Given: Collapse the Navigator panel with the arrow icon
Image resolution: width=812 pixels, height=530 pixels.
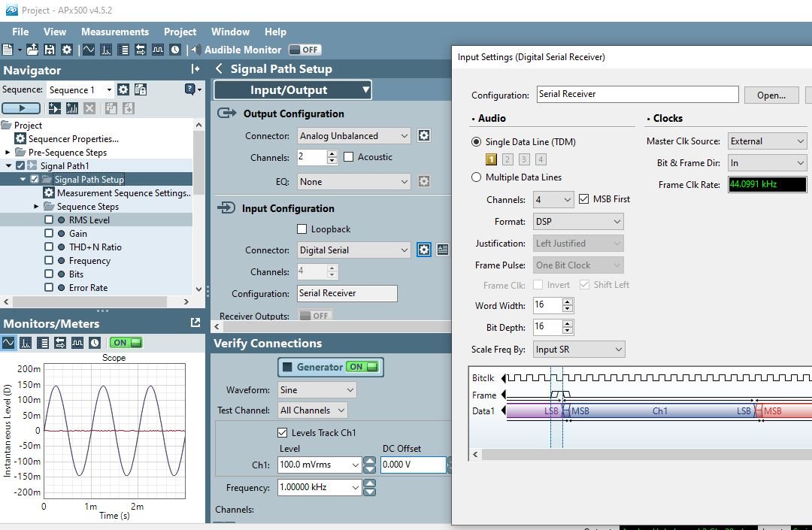Looking at the screenshot, I should point(195,69).
